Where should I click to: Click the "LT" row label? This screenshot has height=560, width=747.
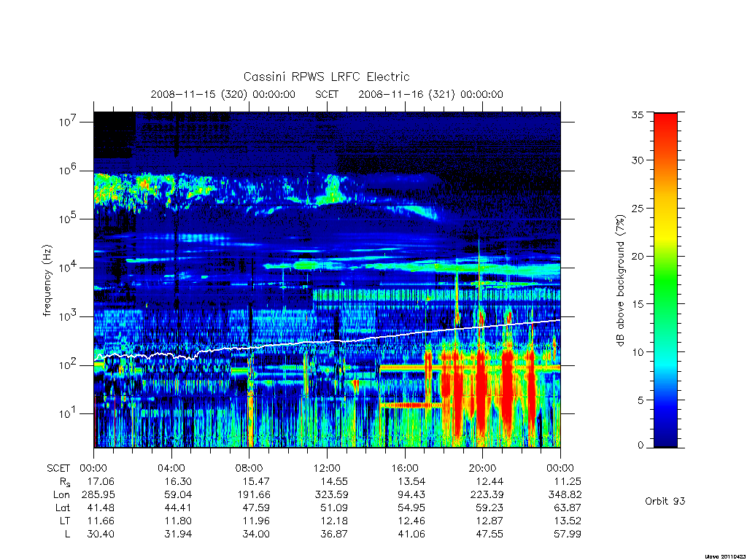pos(65,521)
